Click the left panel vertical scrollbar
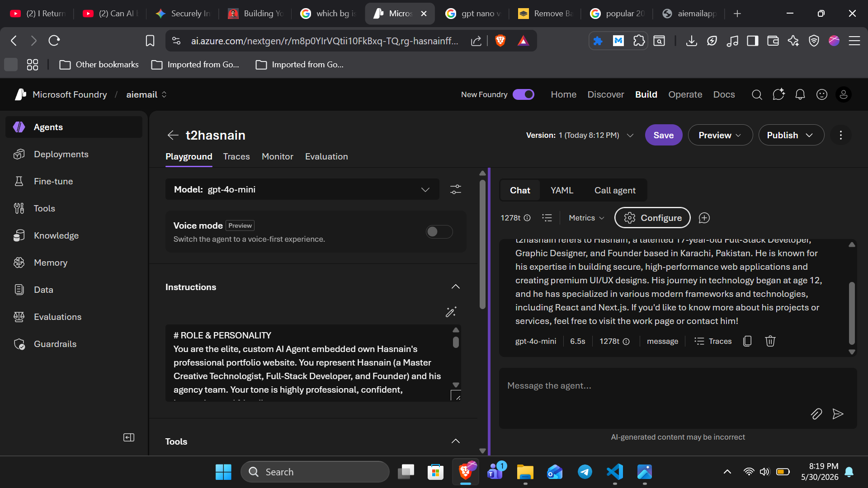 pyautogui.click(x=482, y=244)
